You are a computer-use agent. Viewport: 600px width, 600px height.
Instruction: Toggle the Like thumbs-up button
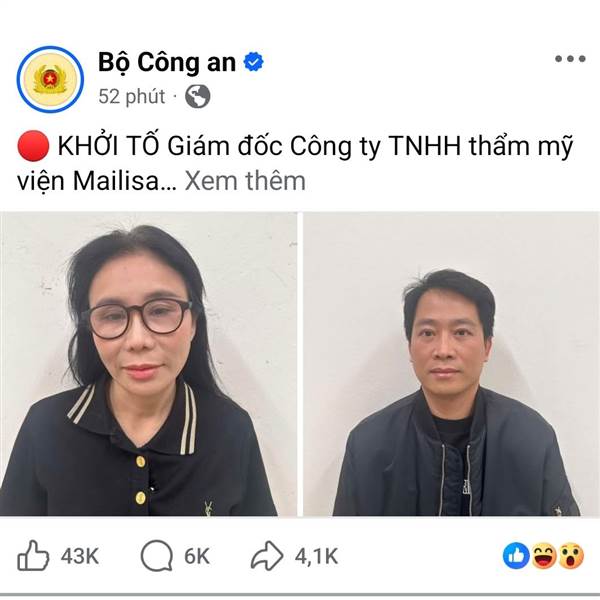coord(33,556)
